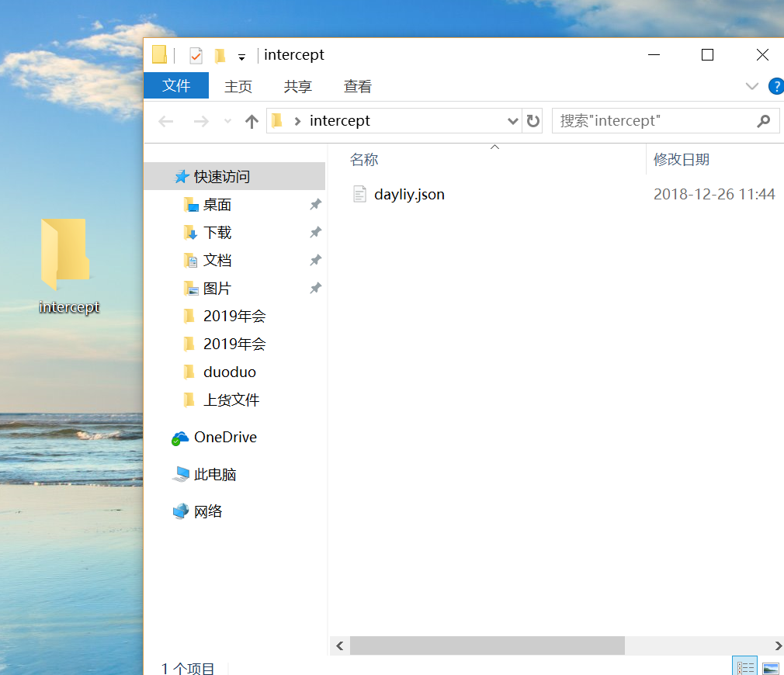Image resolution: width=784 pixels, height=675 pixels.
Task: Select 快速访问 in navigation pane
Action: (234, 176)
